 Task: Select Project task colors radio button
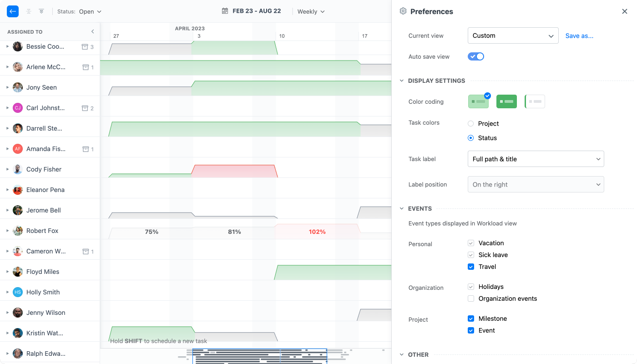tap(471, 123)
